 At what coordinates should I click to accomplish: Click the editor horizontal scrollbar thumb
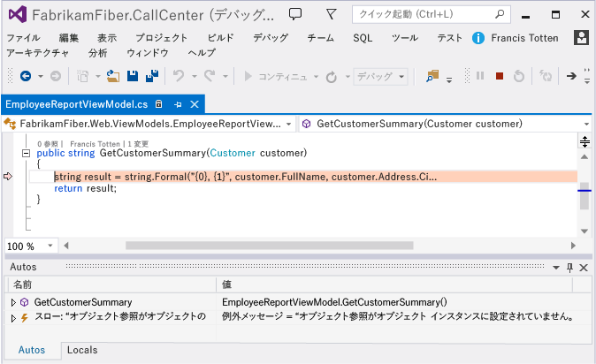(x=270, y=246)
